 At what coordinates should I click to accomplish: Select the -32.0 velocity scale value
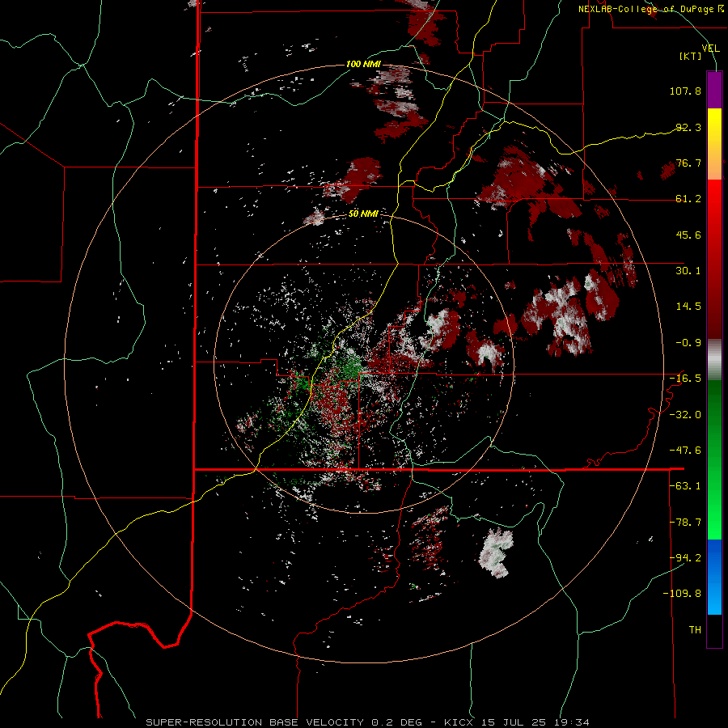click(685, 415)
